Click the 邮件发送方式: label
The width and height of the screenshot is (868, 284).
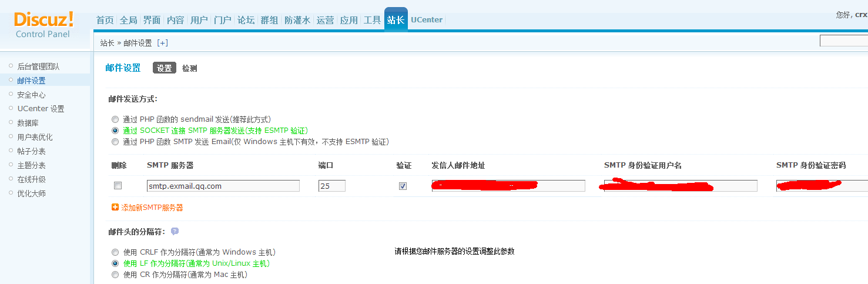coord(133,99)
